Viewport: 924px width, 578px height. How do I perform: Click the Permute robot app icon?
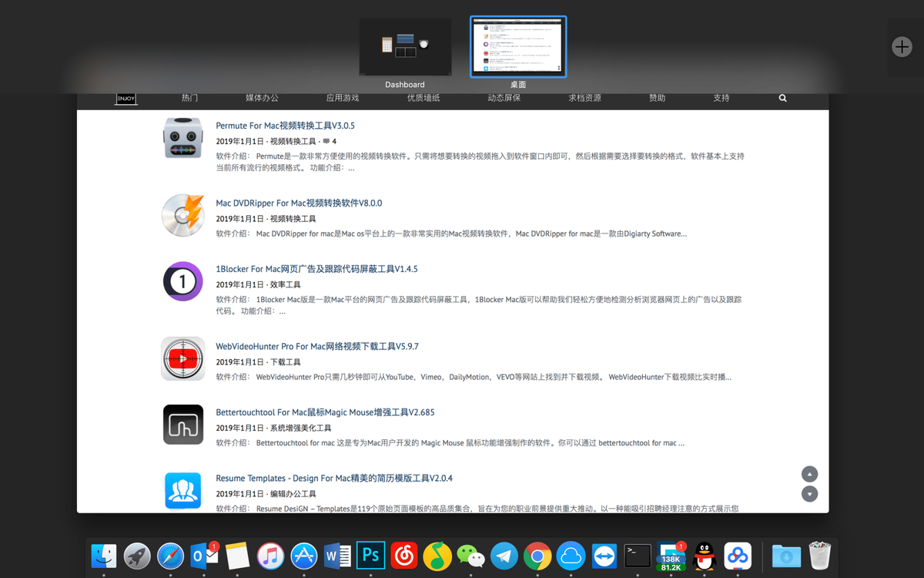182,138
